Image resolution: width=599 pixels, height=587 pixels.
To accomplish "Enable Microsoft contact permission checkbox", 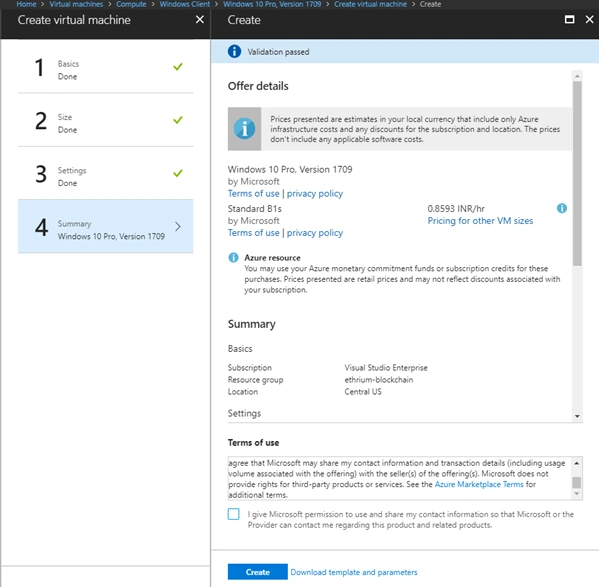I will coord(233,514).
